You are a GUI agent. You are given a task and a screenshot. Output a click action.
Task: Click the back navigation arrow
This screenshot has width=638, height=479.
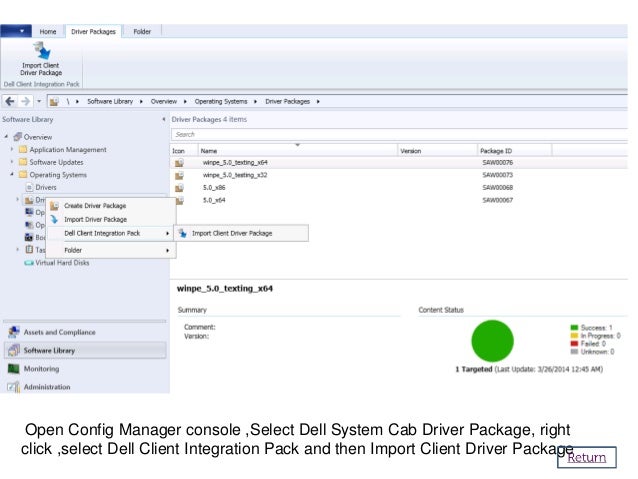(x=10, y=101)
